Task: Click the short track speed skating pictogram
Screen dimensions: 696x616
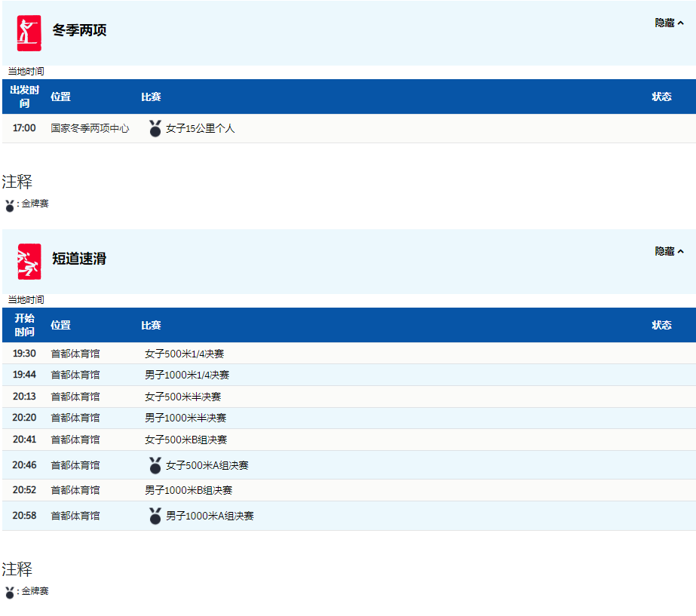Action: (29, 261)
